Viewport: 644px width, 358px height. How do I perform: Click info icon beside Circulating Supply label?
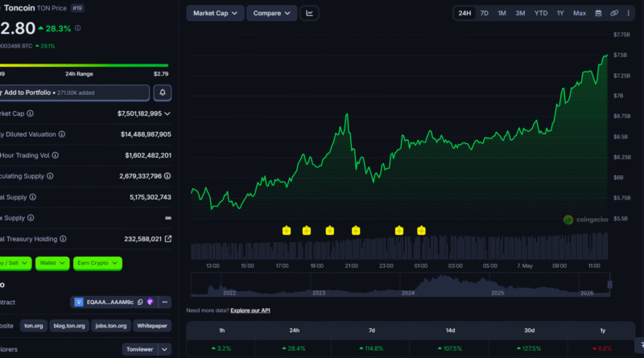pyautogui.click(x=50, y=176)
